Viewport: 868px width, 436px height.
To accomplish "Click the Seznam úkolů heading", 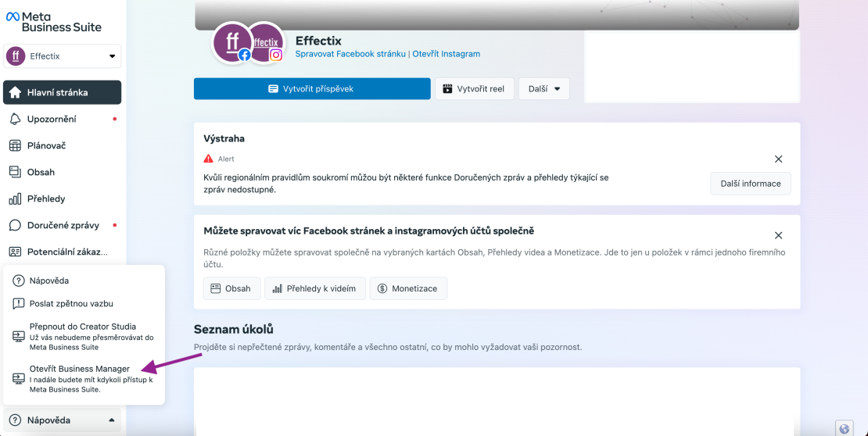I will pyautogui.click(x=234, y=329).
